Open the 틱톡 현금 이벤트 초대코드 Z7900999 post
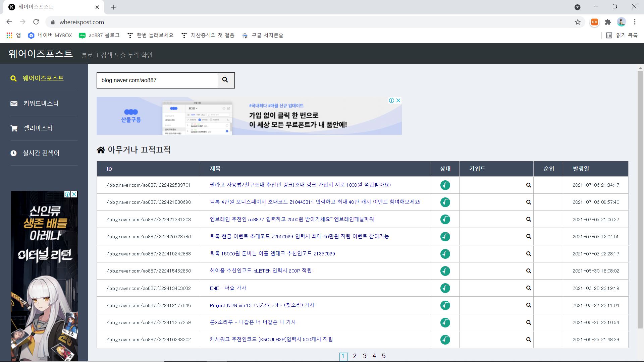Image resolution: width=644 pixels, height=362 pixels. tap(299, 236)
